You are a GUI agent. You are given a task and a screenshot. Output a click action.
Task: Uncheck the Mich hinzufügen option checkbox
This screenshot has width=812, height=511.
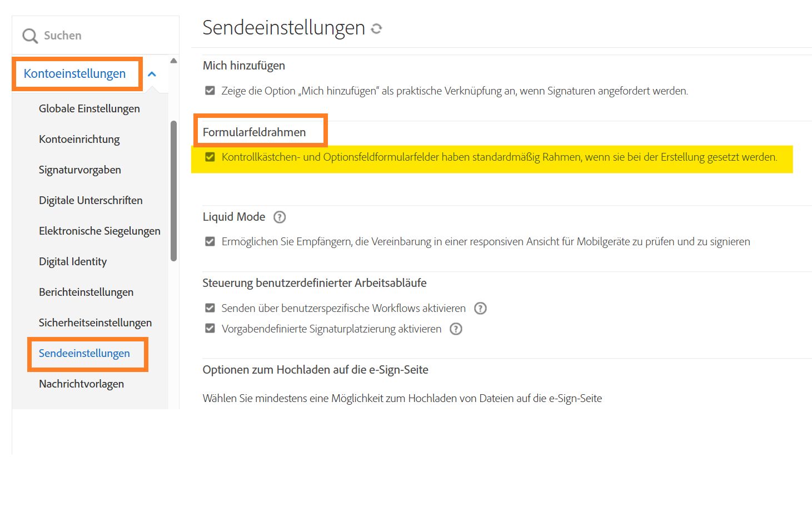(210, 91)
